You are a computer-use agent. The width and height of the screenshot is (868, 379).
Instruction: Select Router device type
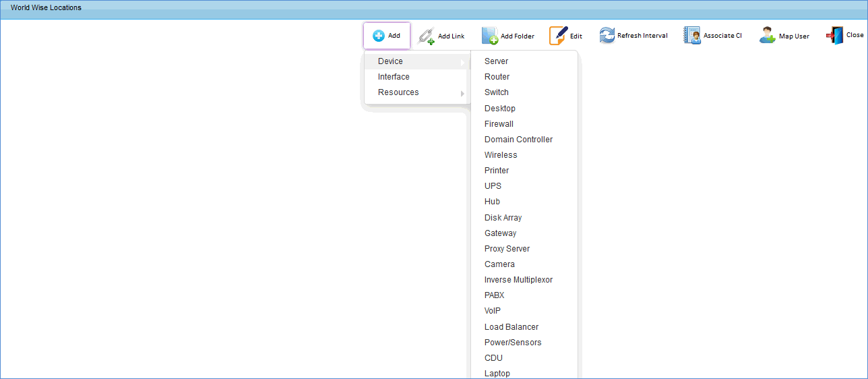(497, 77)
